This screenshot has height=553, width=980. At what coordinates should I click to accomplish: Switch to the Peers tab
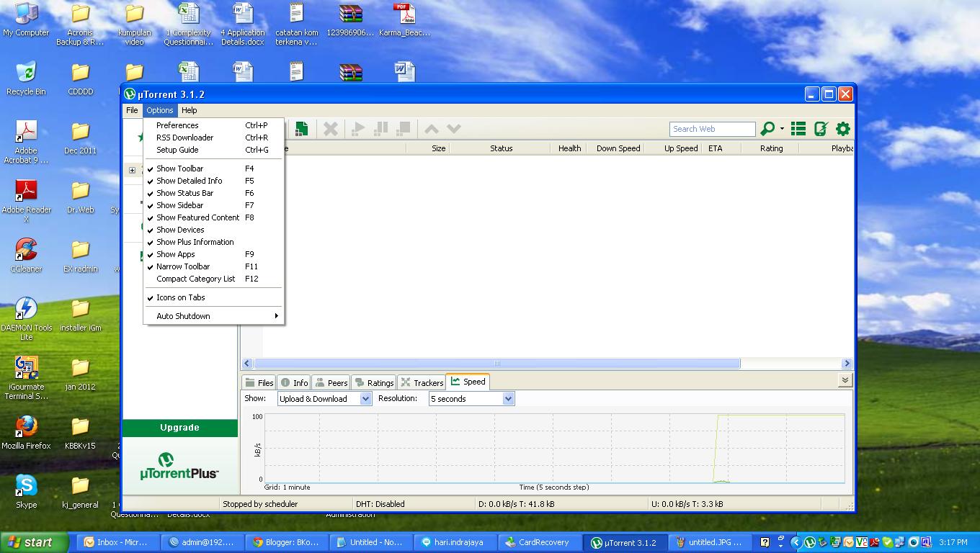331,382
